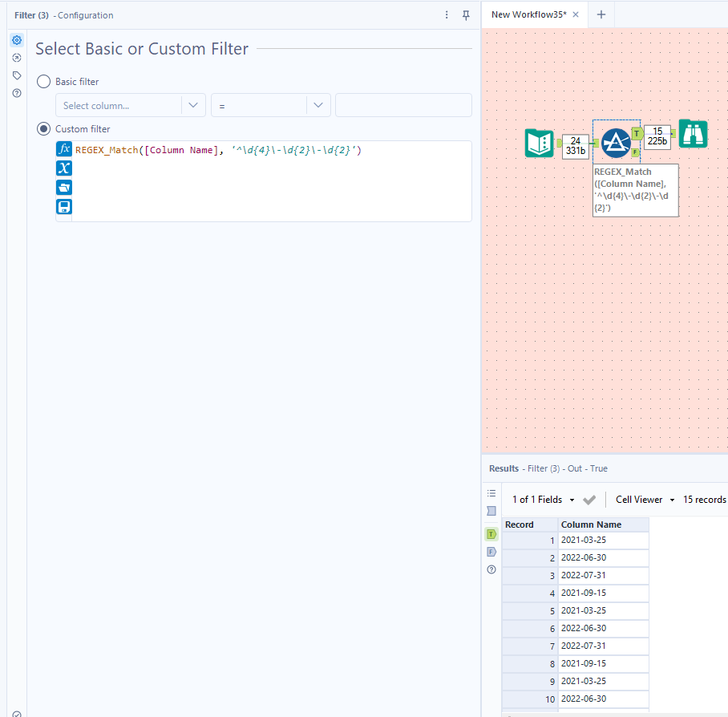
Task: Switch to the New Workflow35 tab
Action: (x=528, y=14)
